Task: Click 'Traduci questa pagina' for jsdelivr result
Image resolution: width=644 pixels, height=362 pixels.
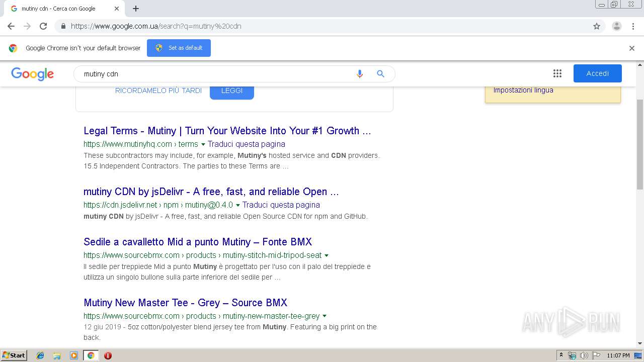Action: point(281,205)
